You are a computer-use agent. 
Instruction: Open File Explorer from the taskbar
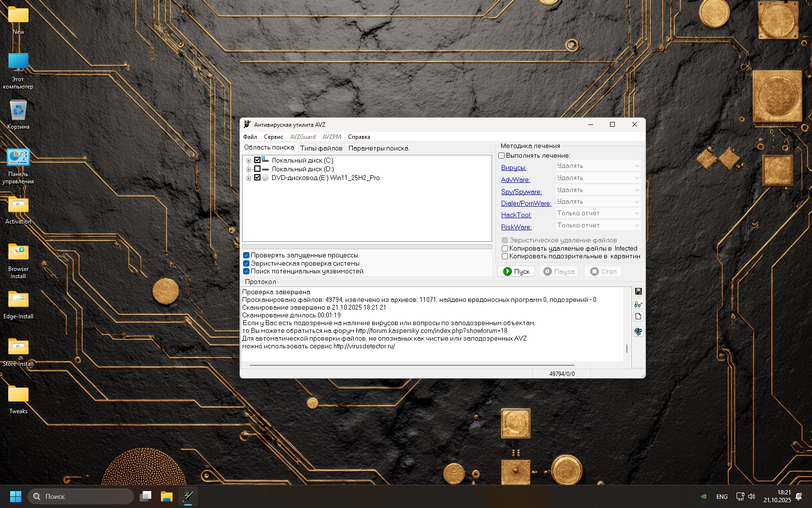pyautogui.click(x=167, y=496)
